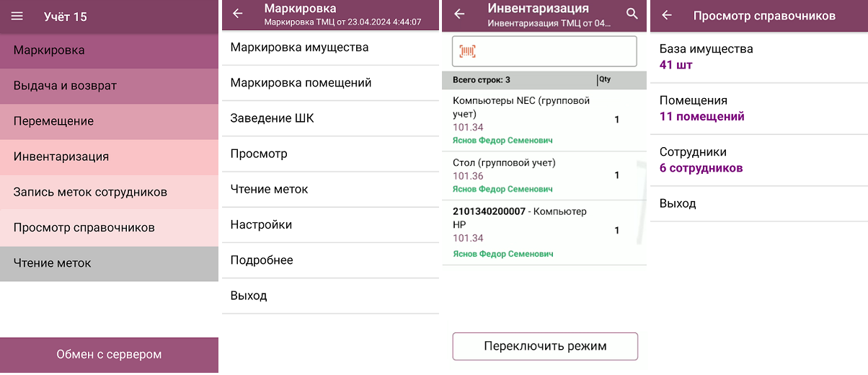Select Маркировка помещений option
Screen dimensions: 868x375
point(330,83)
